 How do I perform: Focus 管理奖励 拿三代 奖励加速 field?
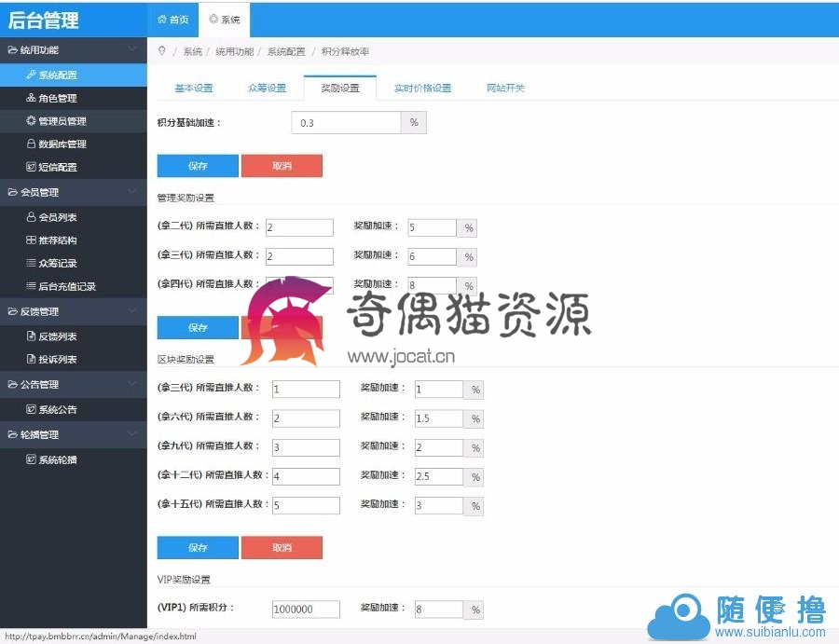tap(432, 256)
